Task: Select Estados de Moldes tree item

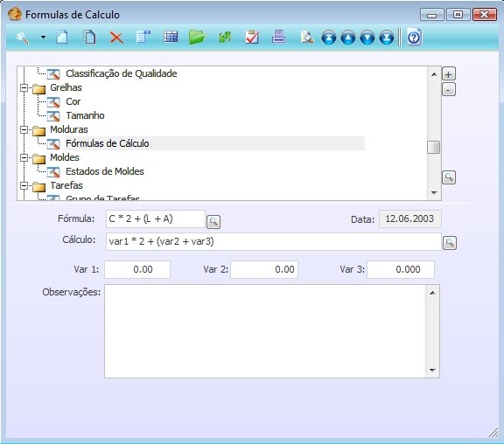Action: coord(105,171)
